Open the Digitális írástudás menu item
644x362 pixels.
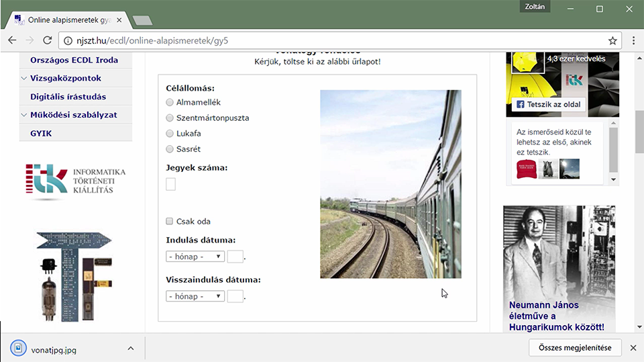(68, 97)
